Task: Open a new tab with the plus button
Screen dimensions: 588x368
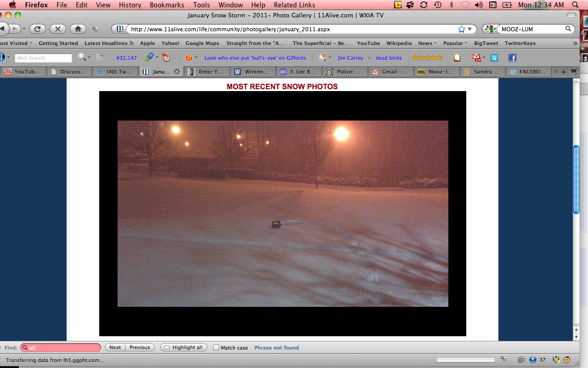Action: click(564, 72)
